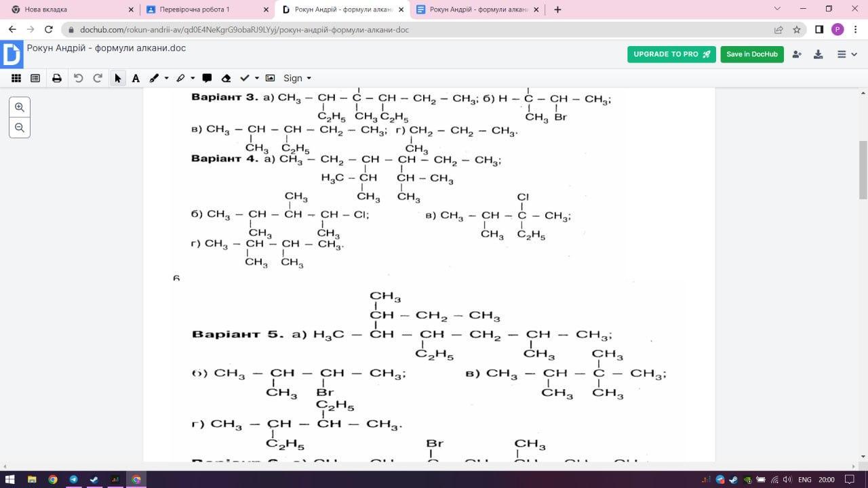This screenshot has width=868, height=488.
Task: Select the Comment tool
Action: click(x=207, y=78)
